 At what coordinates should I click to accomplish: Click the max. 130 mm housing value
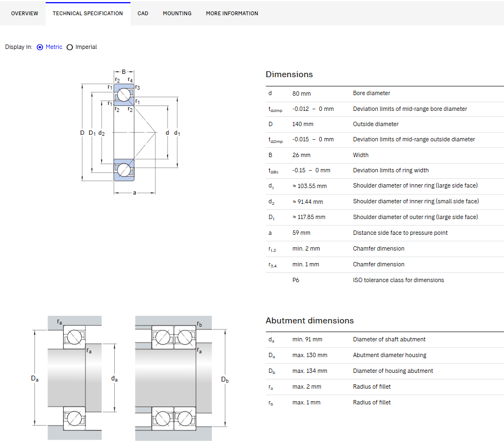click(310, 355)
